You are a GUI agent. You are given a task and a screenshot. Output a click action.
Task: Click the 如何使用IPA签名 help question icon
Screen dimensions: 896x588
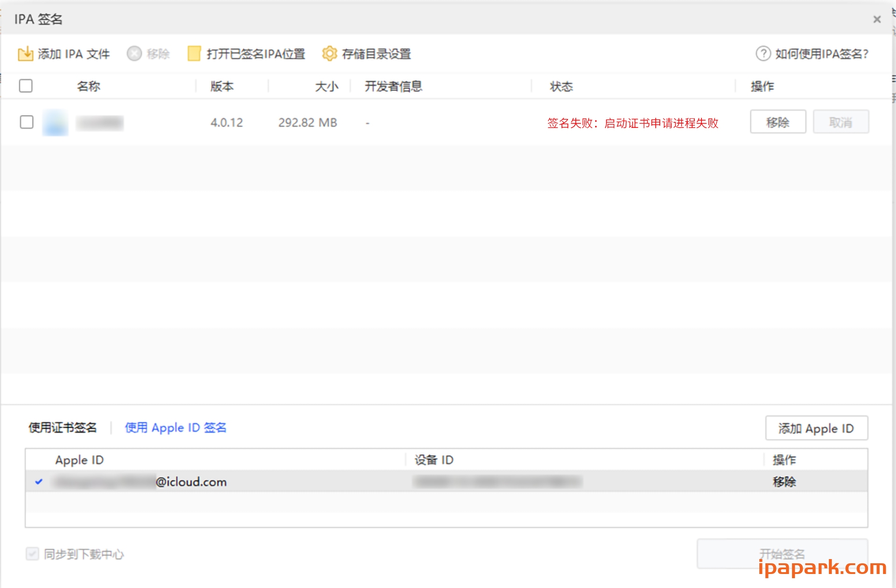[763, 54]
